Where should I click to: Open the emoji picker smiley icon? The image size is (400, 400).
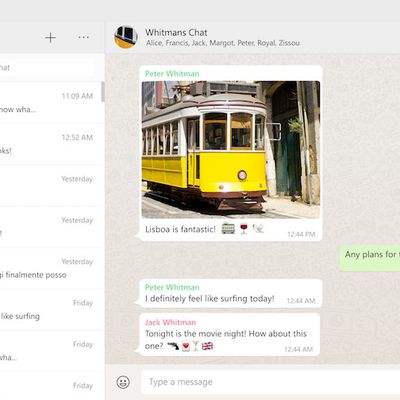coord(123,382)
